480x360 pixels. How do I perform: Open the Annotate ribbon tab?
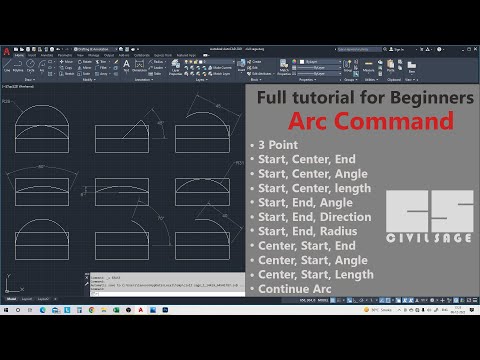coord(47,55)
